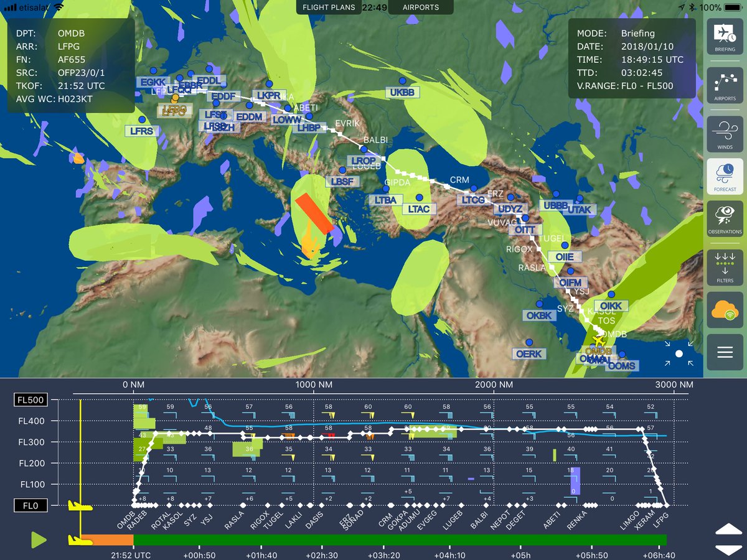The width and height of the screenshot is (747, 560).
Task: Toggle the Forecast weather layer
Action: point(725,177)
